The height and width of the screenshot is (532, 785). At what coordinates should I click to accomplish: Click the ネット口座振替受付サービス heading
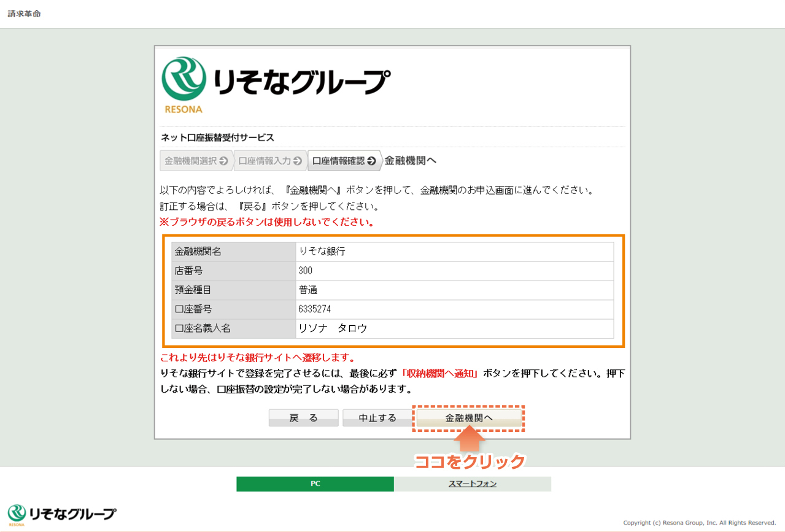click(217, 137)
